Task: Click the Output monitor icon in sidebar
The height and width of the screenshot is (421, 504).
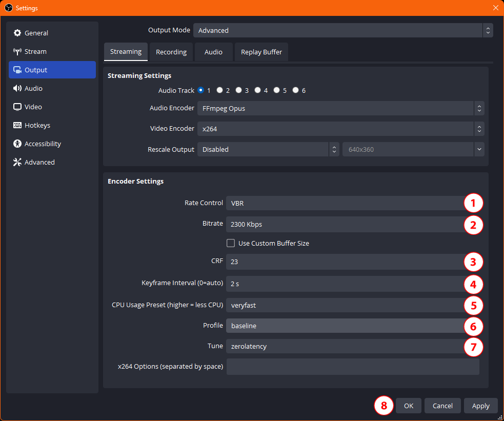Action: pyautogui.click(x=17, y=70)
